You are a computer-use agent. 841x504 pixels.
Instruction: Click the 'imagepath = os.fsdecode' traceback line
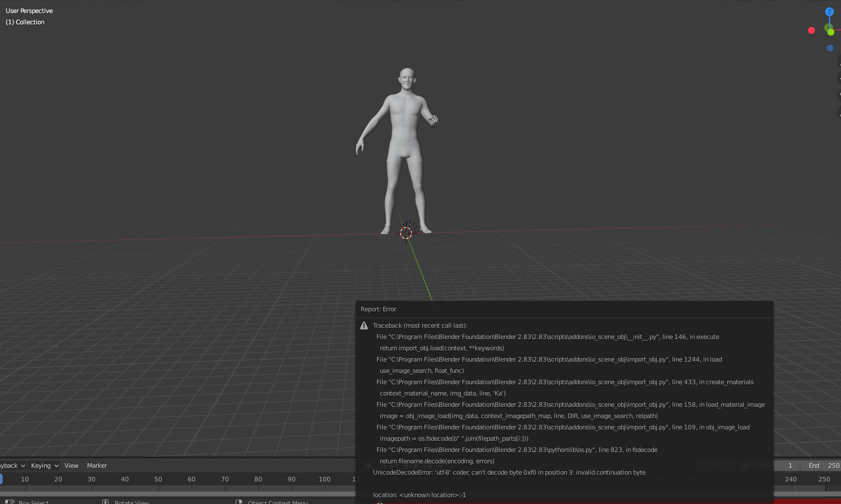[454, 438]
